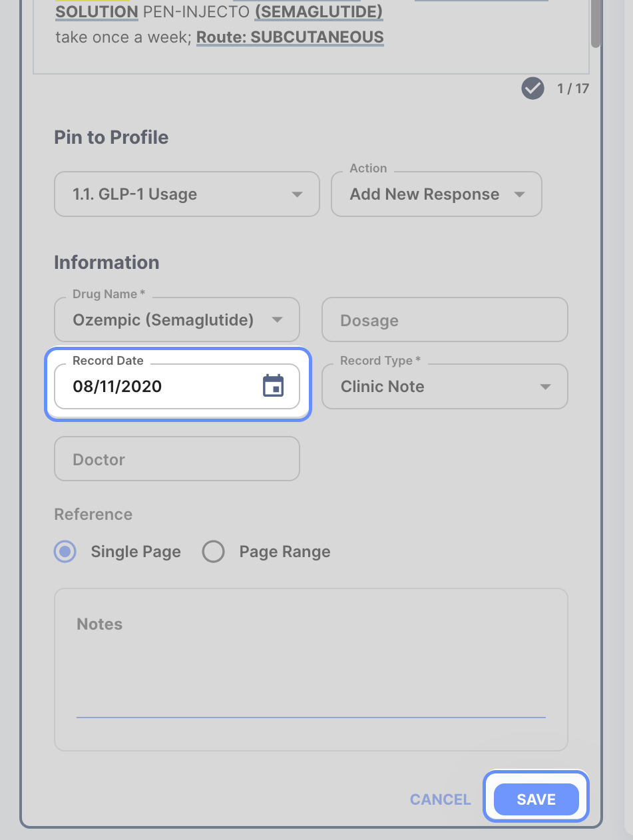
Task: Open the Record Type dropdown showing Clinic Note
Action: click(445, 386)
